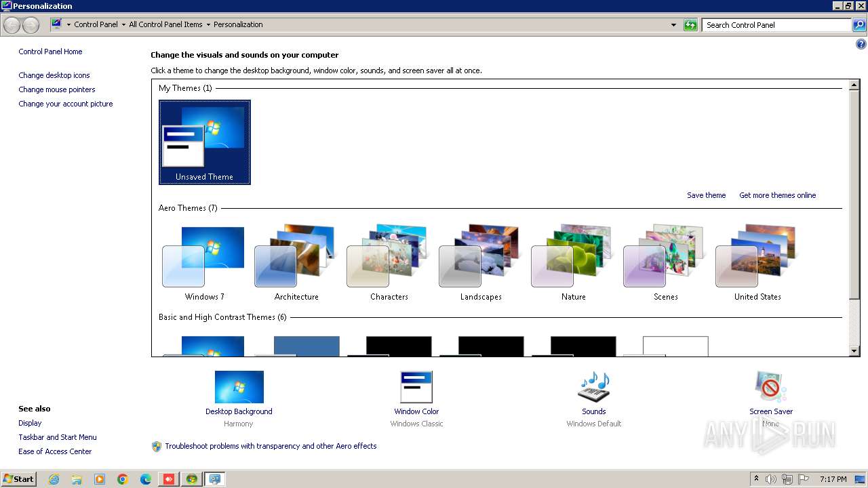Launch Internet Explorer from the taskbar
The height and width of the screenshot is (488, 868).
coord(54,479)
